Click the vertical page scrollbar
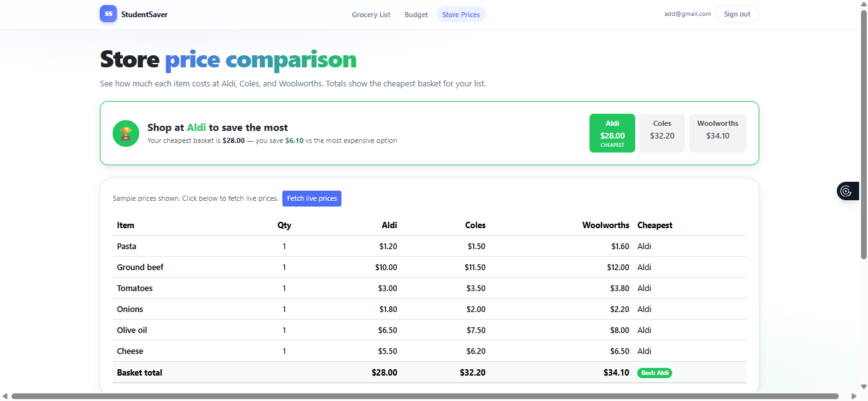Image resolution: width=868 pixels, height=401 pixels. (864, 135)
